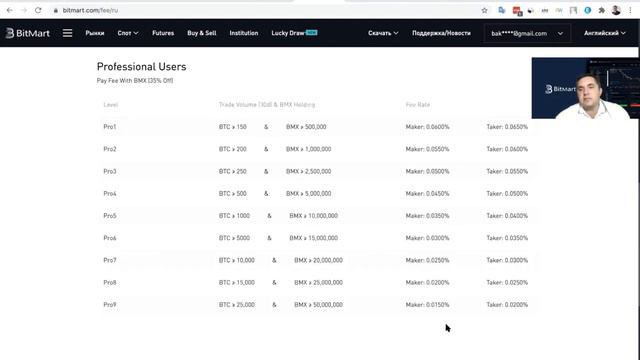Click BTC ≥ 5000 in Pro6 row
The width and height of the screenshot is (640, 360).
(234, 238)
